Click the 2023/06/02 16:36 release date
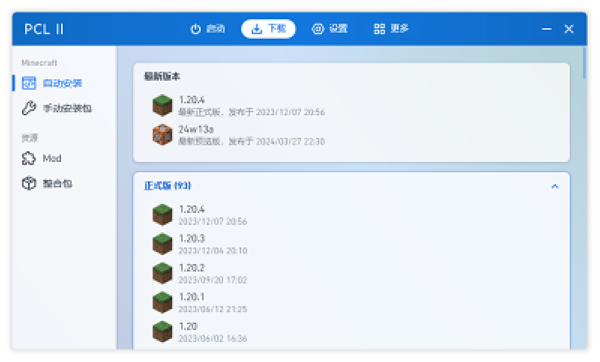600x362 pixels. click(x=213, y=338)
